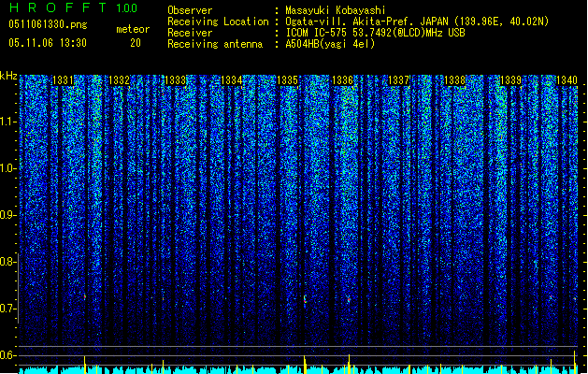Click the 0.6 frequency axis label
The image size is (588, 374).
click(8, 355)
